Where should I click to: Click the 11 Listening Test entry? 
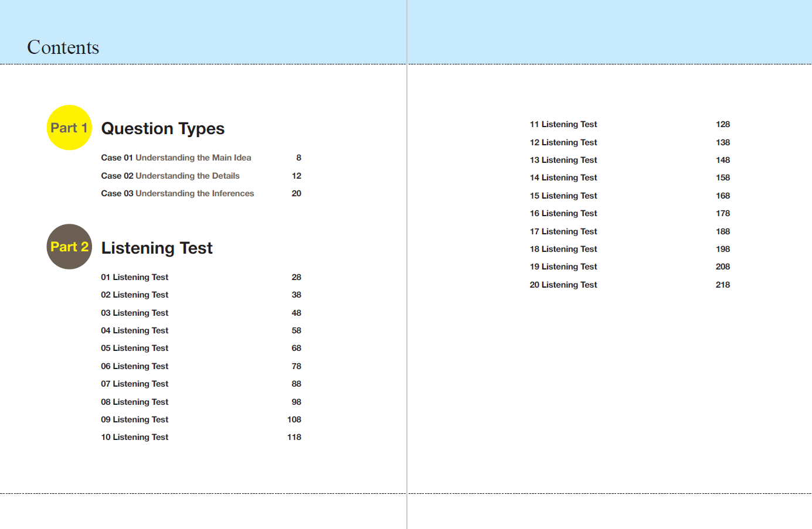563,124
